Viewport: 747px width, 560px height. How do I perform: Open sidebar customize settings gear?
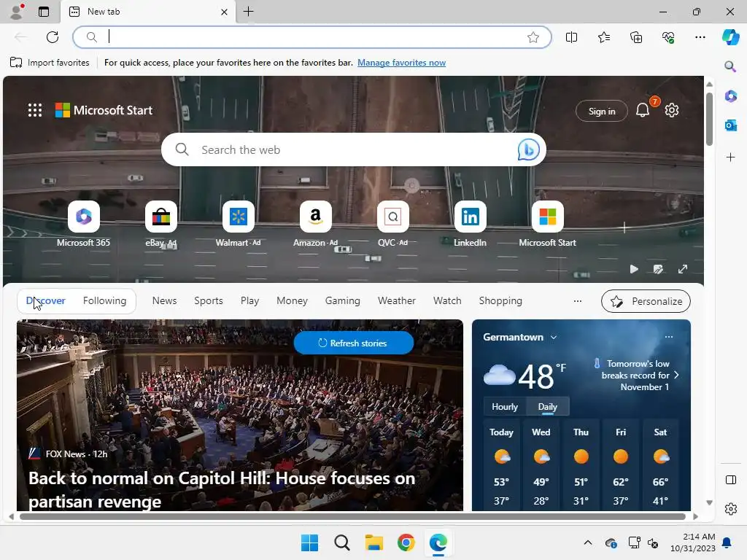(x=730, y=509)
